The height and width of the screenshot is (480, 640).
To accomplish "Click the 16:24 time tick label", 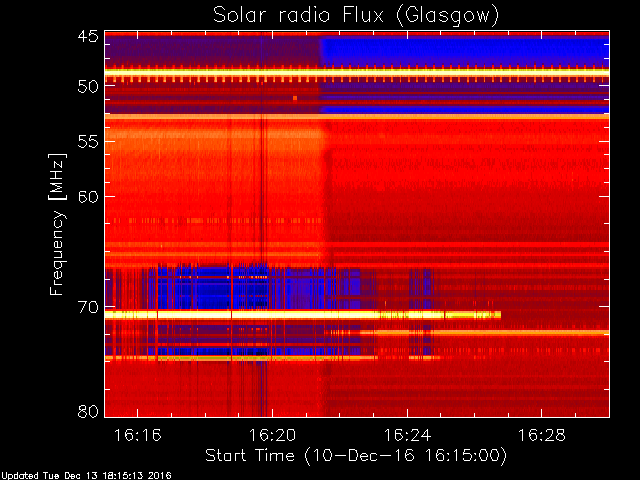I will [407, 436].
